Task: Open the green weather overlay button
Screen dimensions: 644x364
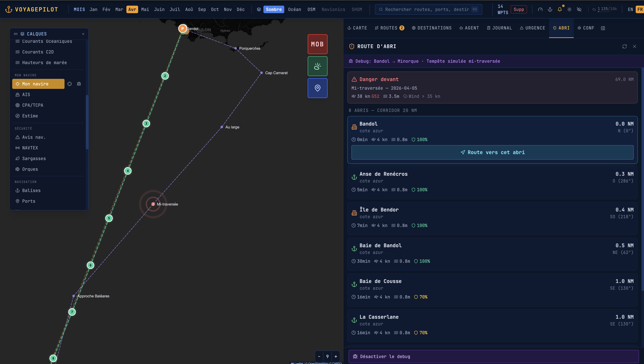Action: (317, 66)
